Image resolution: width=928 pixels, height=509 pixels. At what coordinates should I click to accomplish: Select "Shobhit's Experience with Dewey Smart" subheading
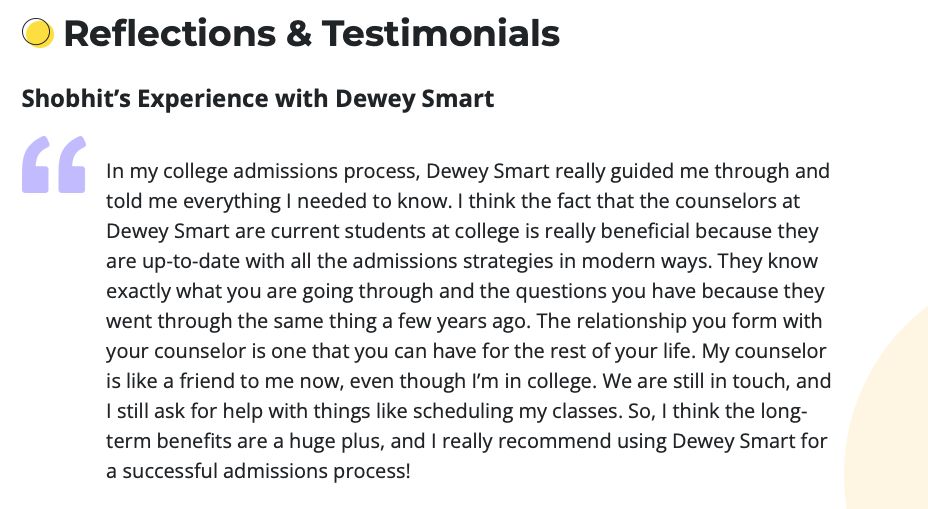click(258, 99)
